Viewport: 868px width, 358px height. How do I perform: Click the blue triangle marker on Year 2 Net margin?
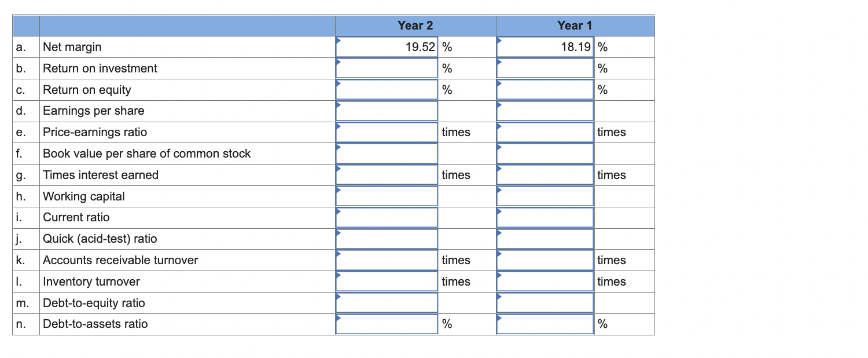(339, 42)
